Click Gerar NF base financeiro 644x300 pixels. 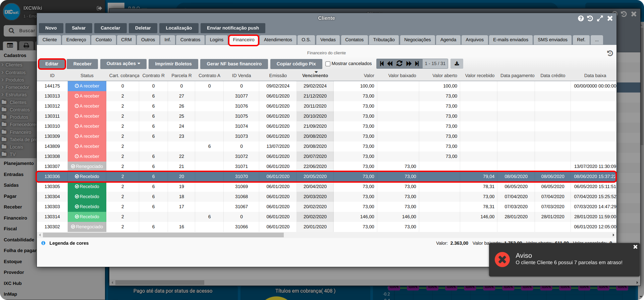coord(234,64)
